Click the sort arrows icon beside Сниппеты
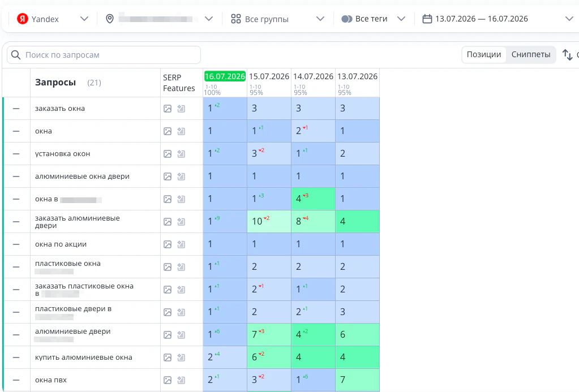 [567, 55]
